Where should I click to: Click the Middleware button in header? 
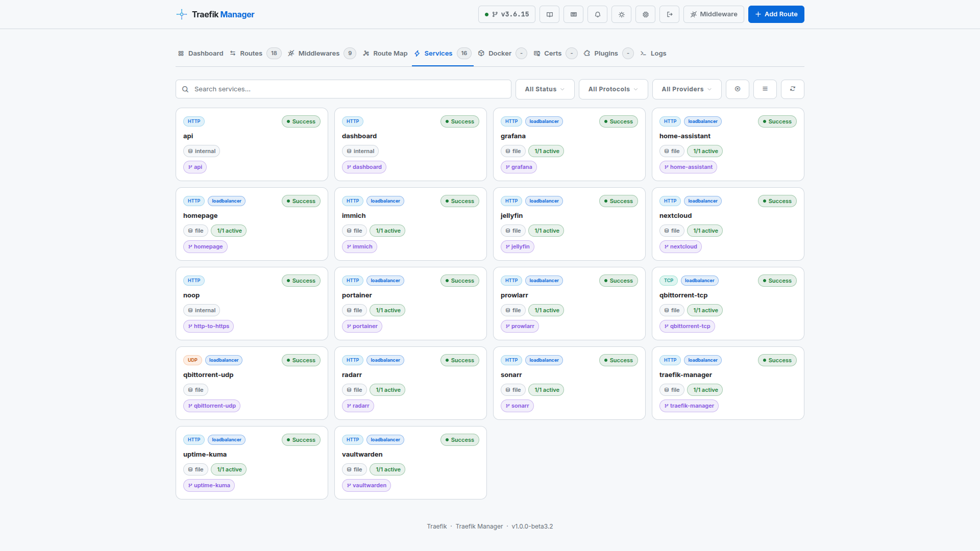click(x=714, y=14)
